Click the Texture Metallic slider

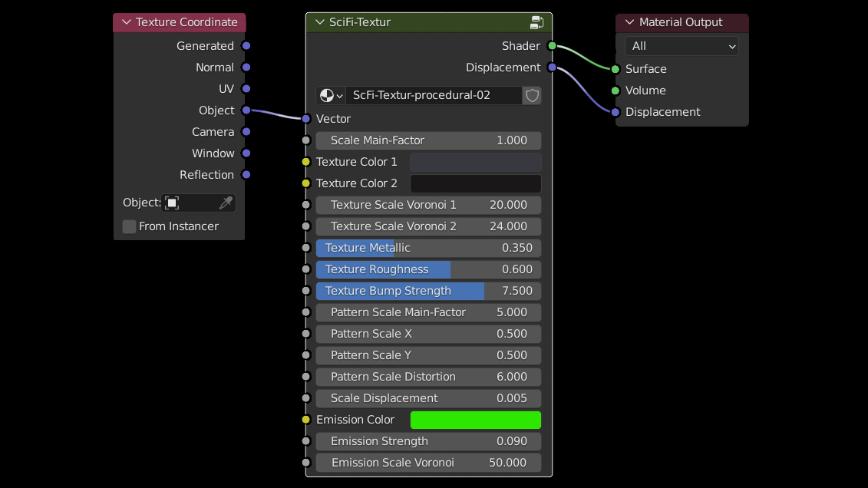click(428, 248)
